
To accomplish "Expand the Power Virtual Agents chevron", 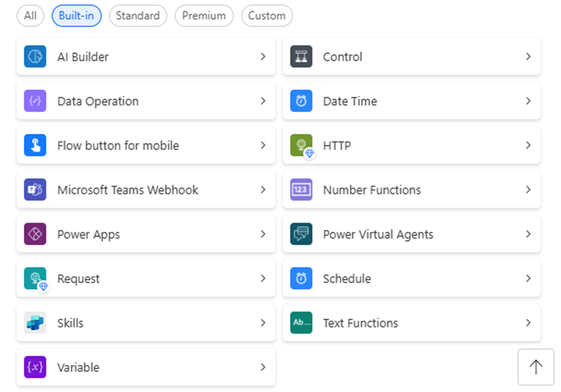I will tap(528, 234).
